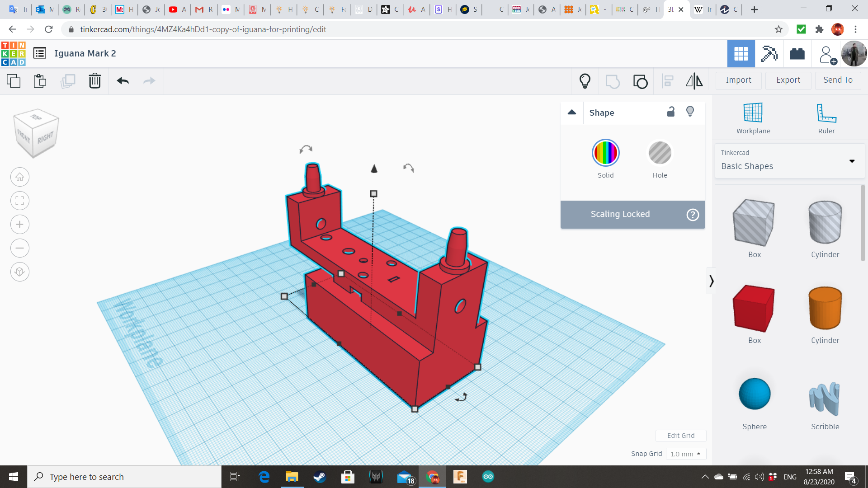Click the Import menu item
The height and width of the screenshot is (488, 868).
click(x=739, y=80)
